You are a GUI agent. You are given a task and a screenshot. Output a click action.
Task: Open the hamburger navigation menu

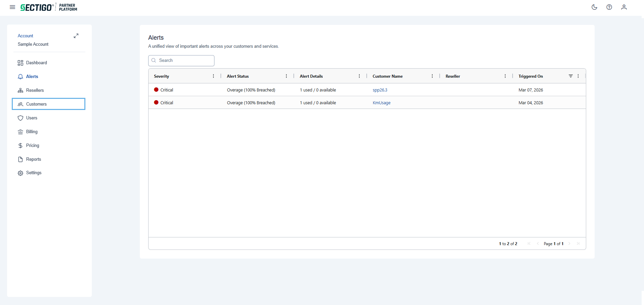(x=12, y=7)
